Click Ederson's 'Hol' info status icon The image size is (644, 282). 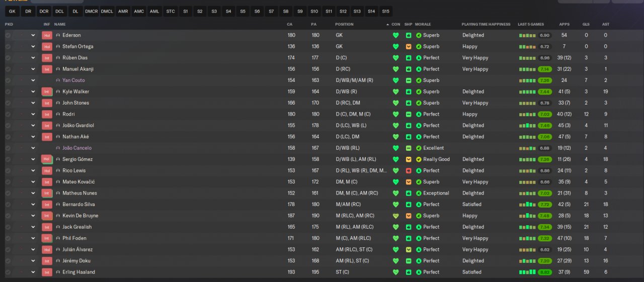click(47, 35)
